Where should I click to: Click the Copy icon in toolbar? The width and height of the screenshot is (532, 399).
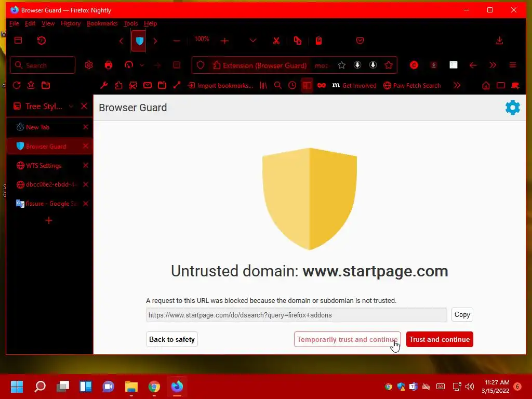click(x=298, y=41)
